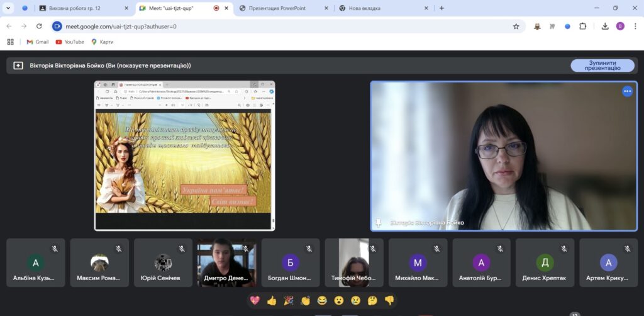Open more options on the presenter's video tile
This screenshot has width=644, height=316.
(x=627, y=91)
